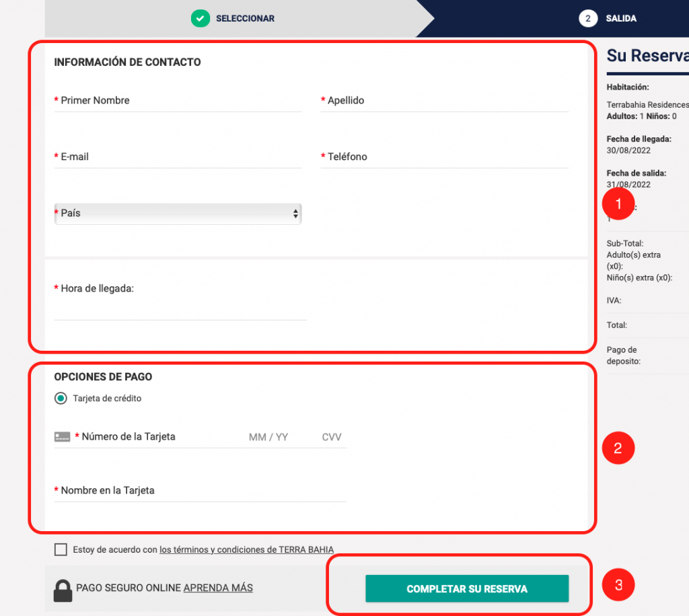Click red annotation circle number 3

[x=618, y=585]
